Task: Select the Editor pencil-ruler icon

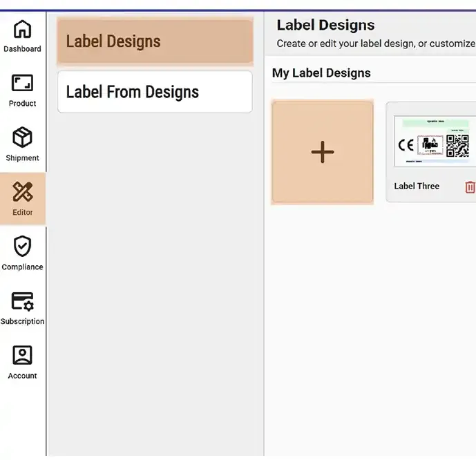Action: pyautogui.click(x=23, y=192)
